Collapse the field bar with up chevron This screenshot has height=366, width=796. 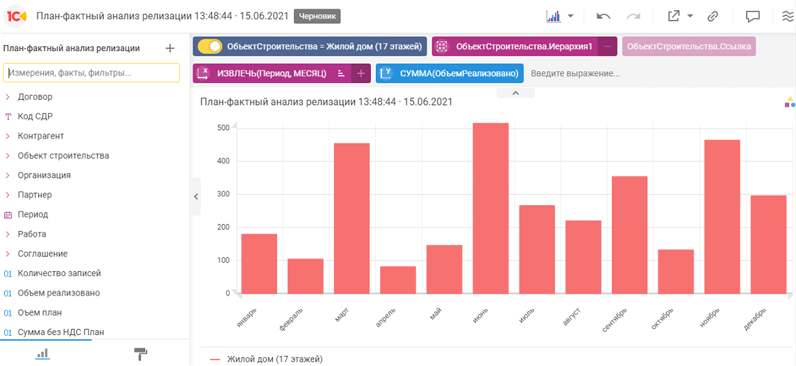pos(515,93)
